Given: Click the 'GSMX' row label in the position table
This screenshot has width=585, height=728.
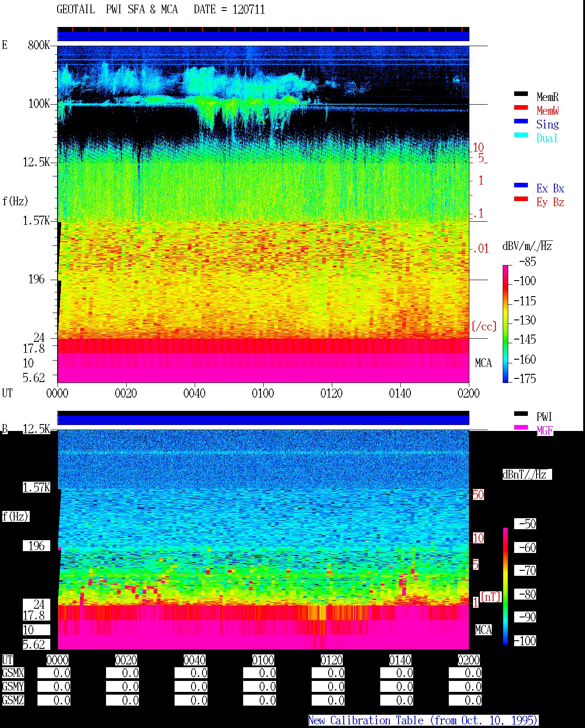Looking at the screenshot, I should pos(13,673).
